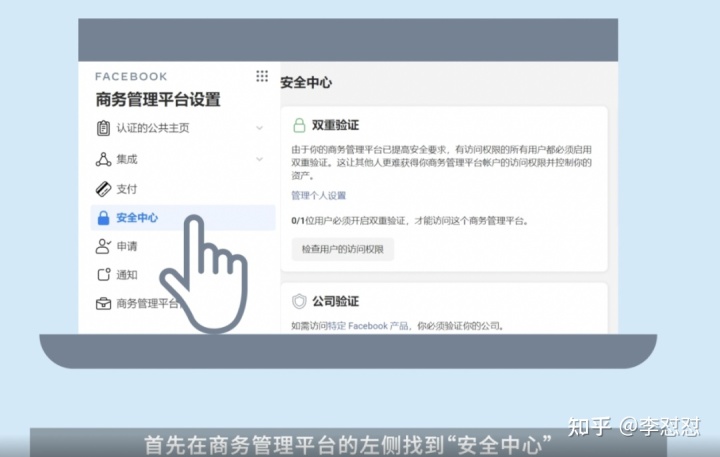
Task: Expand the 集成 section chevron
Action: point(259,159)
